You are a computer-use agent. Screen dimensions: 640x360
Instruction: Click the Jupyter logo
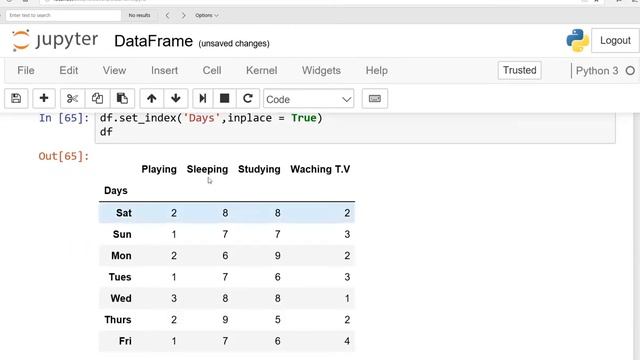(55, 40)
